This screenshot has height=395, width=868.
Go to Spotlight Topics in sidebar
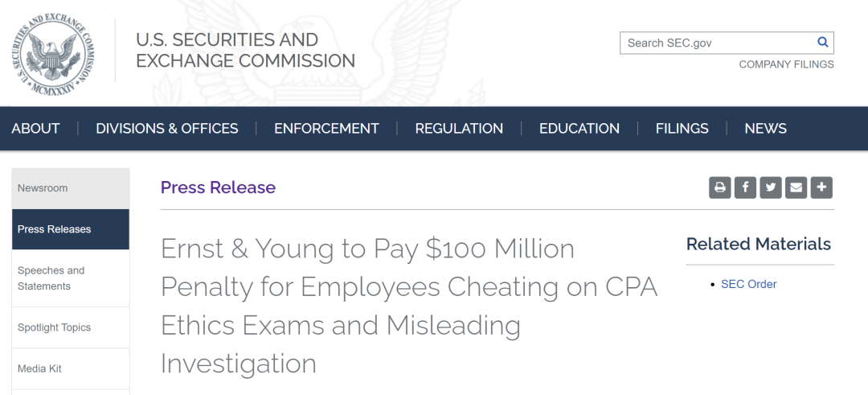pos(71,327)
